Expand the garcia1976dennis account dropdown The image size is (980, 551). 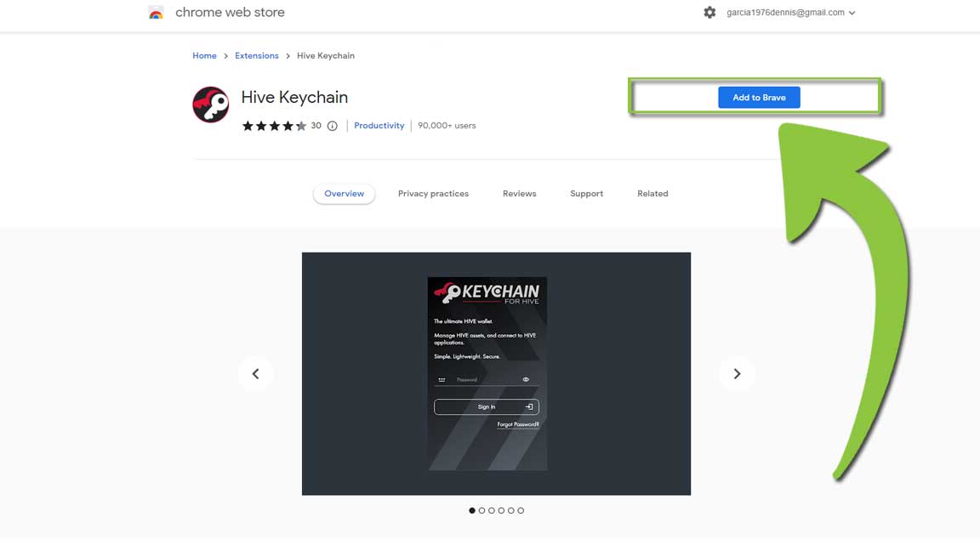pyautogui.click(x=790, y=13)
